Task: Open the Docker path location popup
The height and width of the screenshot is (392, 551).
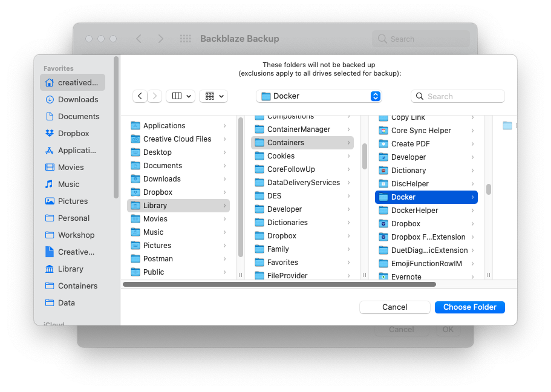Action: point(319,96)
